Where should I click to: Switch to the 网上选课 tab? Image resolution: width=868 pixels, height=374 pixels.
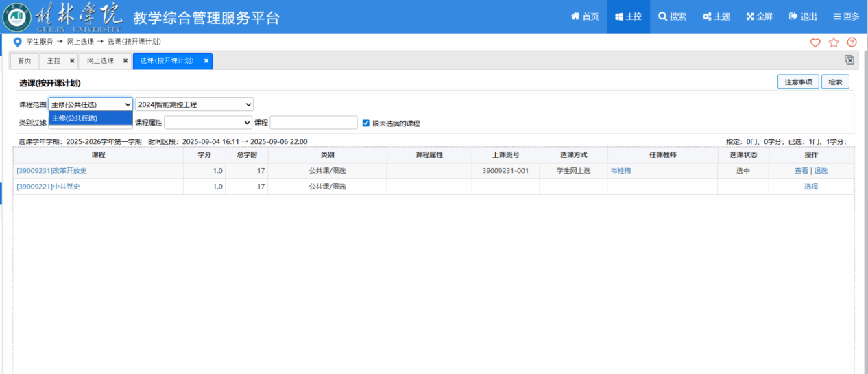(100, 61)
